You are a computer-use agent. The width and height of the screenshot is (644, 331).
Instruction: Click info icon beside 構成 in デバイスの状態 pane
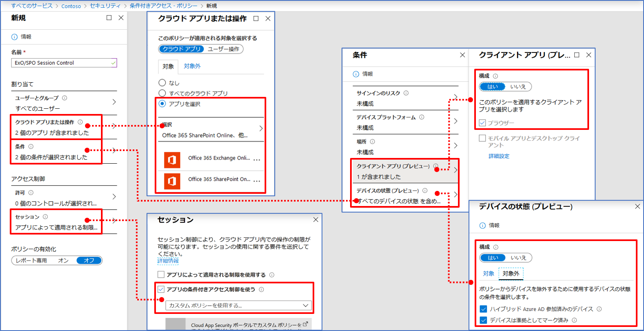496,247
